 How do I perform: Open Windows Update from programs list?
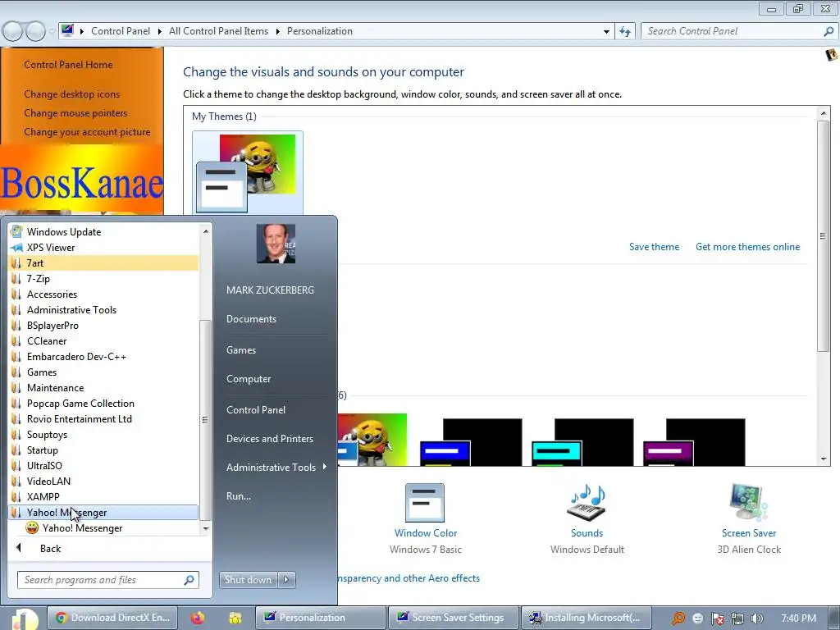coord(103,231)
